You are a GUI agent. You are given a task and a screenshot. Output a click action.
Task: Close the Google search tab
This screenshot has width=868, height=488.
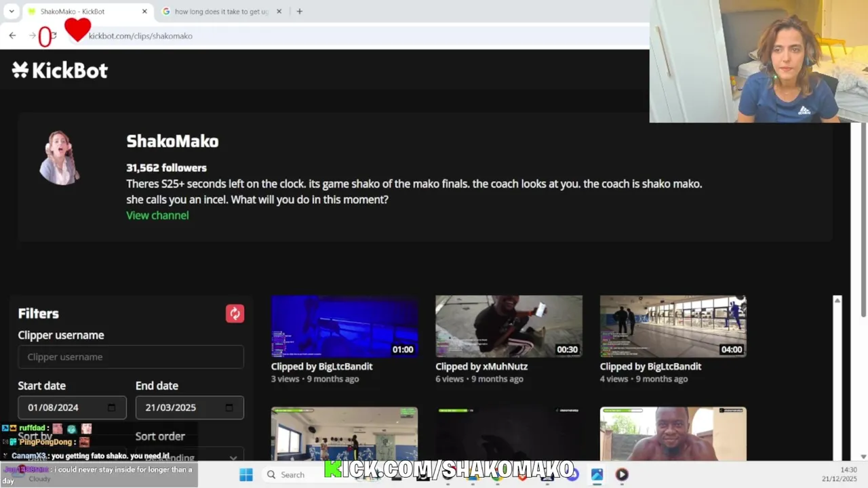tap(279, 12)
